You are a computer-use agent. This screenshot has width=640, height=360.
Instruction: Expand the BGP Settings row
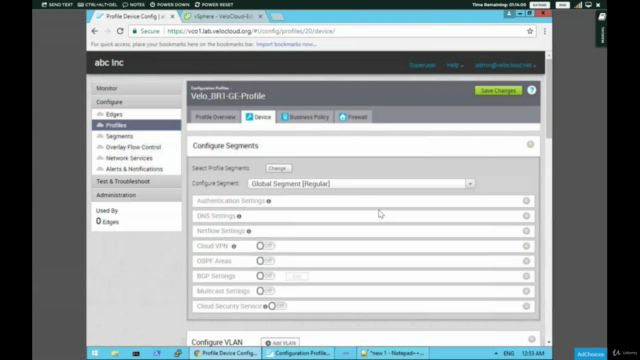[x=526, y=276]
